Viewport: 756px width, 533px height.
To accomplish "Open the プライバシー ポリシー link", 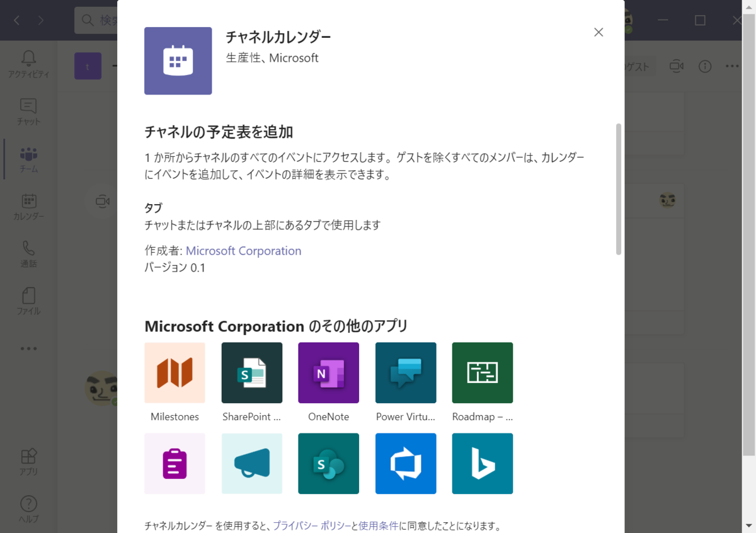I will click(x=312, y=525).
